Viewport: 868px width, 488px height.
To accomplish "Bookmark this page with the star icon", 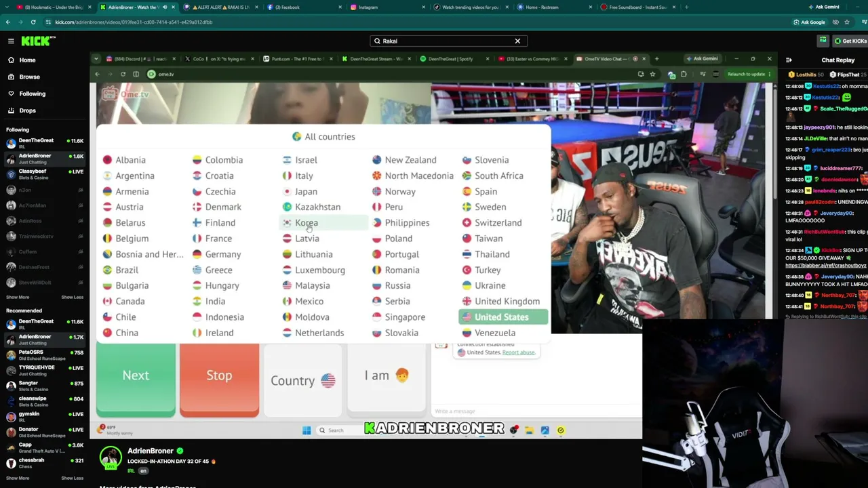I will click(847, 22).
